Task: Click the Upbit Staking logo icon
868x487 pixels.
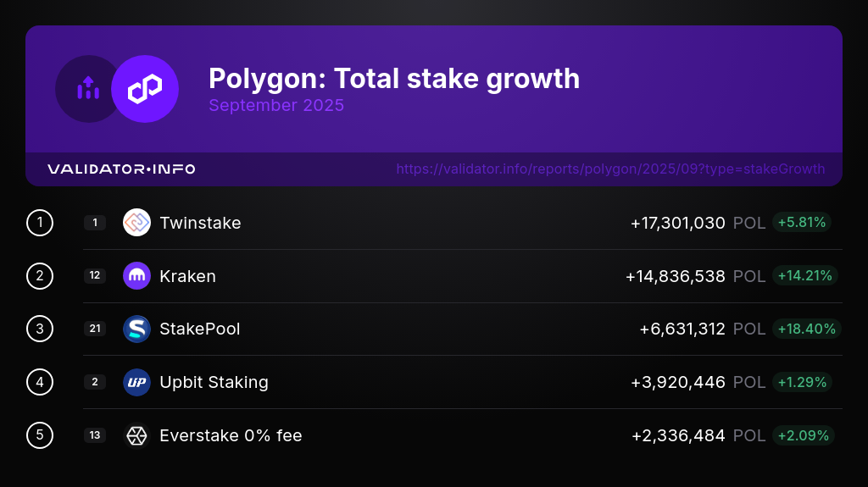Action: click(136, 382)
